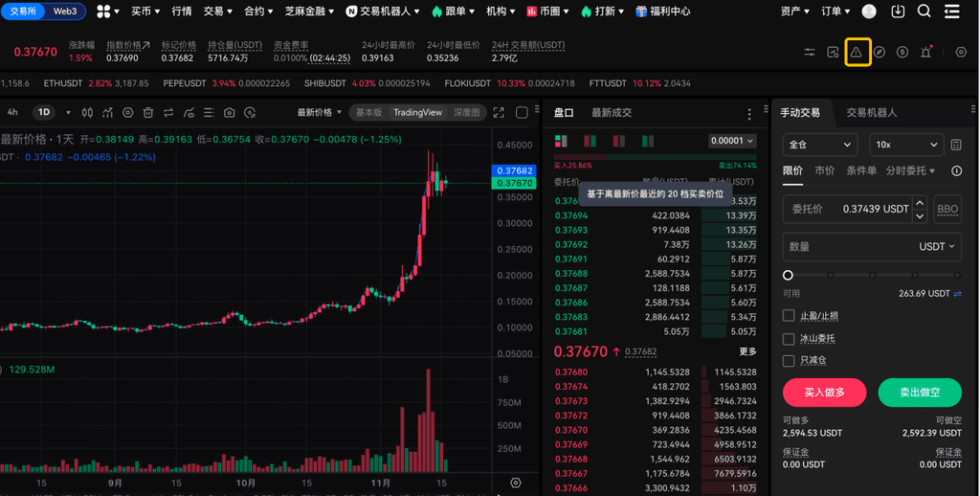Check the 只减仓 option
The image size is (980, 496).
(789, 361)
